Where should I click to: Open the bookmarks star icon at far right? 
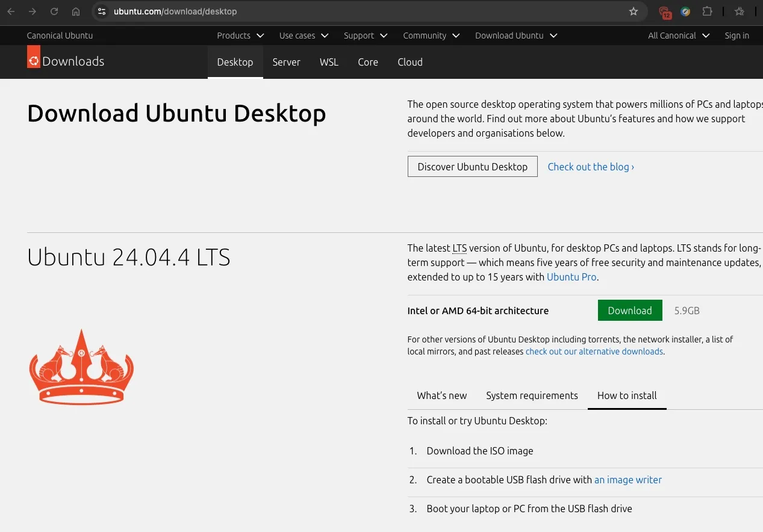pyautogui.click(x=740, y=11)
